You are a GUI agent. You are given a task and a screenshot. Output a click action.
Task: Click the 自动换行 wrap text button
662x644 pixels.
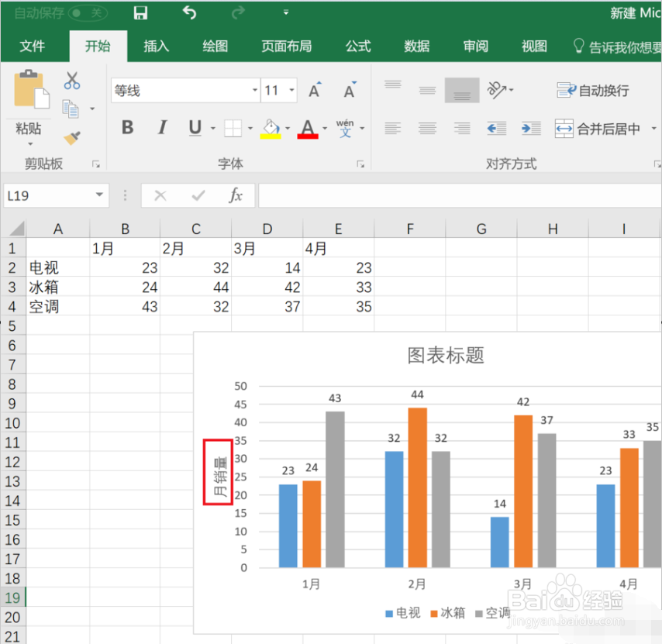point(593,91)
